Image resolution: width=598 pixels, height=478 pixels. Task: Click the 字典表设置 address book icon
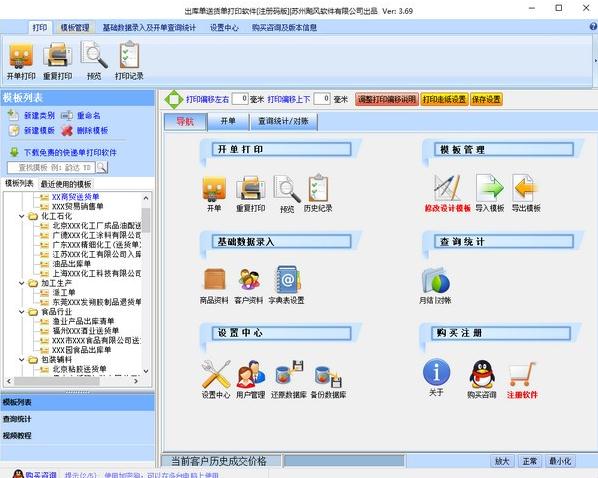287,279
